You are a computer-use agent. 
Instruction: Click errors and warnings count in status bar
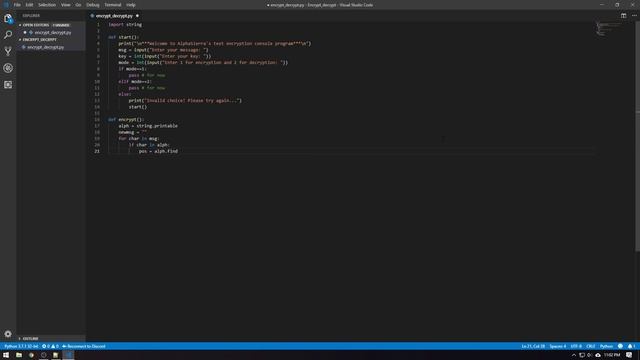[50, 346]
